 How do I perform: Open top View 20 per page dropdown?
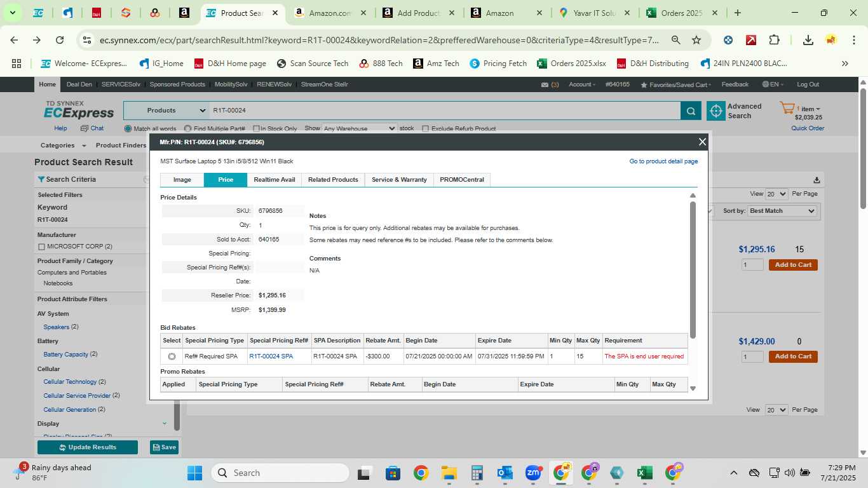(x=776, y=194)
